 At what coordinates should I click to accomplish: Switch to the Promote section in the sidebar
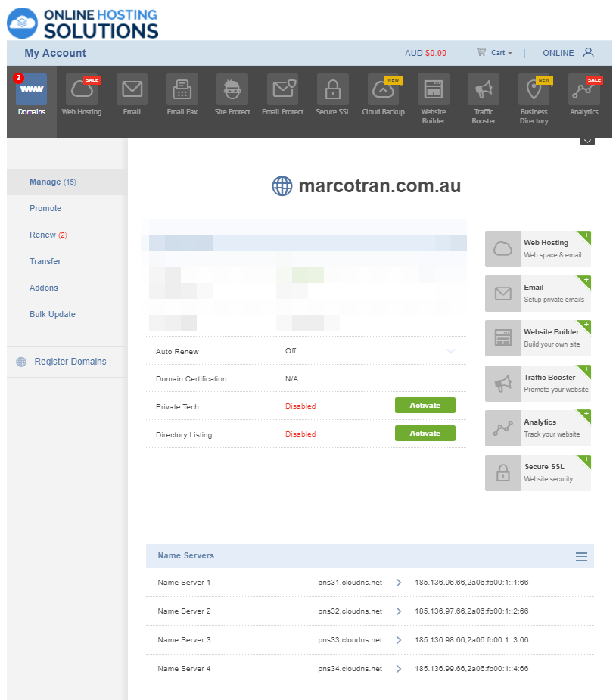(x=45, y=208)
